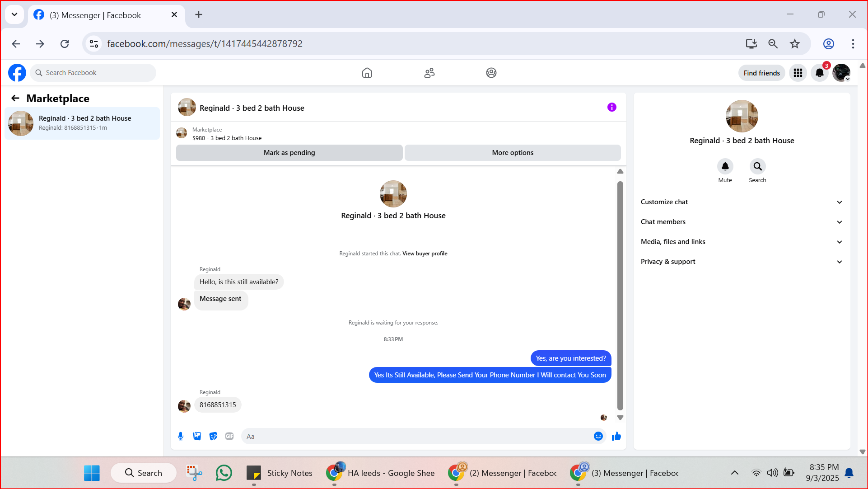Click the 'Yes Its Still Available' message bubble
The width and height of the screenshot is (868, 489).
click(490, 375)
